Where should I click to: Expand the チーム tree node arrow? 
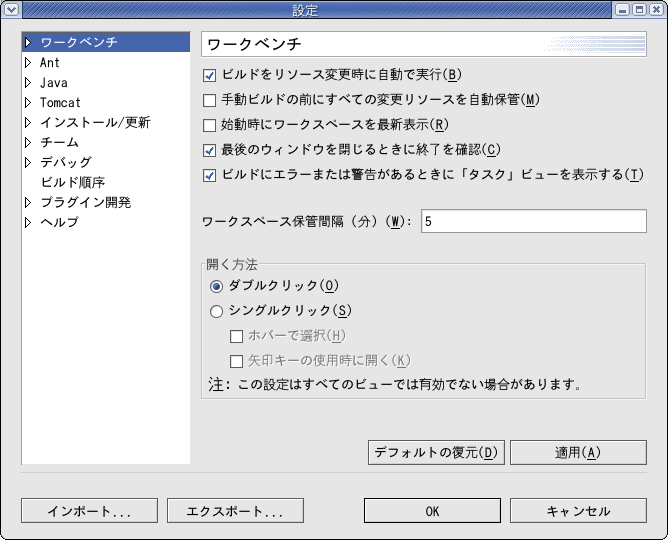[x=28, y=142]
